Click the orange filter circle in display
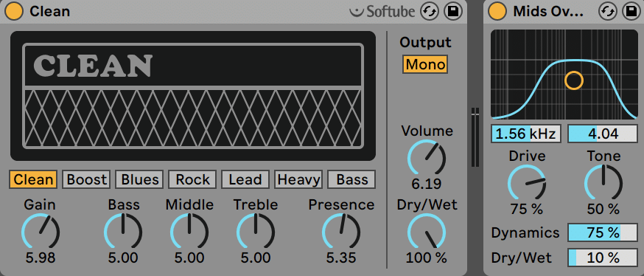 [574, 80]
